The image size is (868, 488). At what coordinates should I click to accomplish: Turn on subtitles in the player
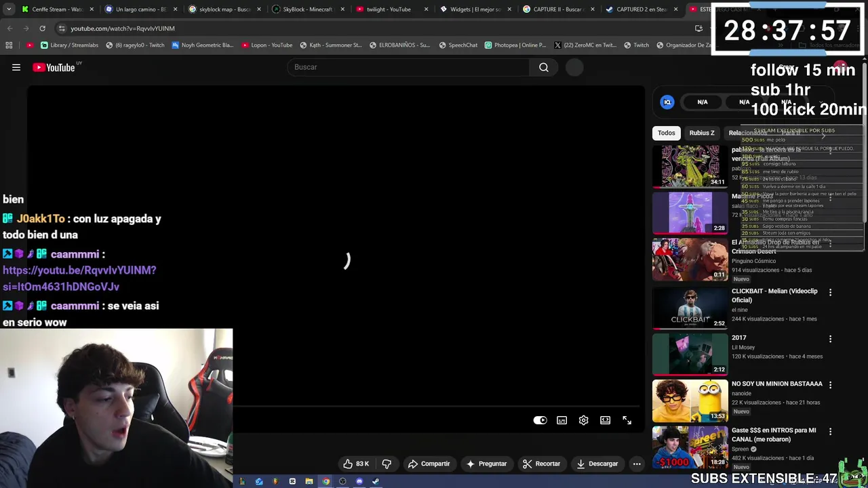(561, 420)
